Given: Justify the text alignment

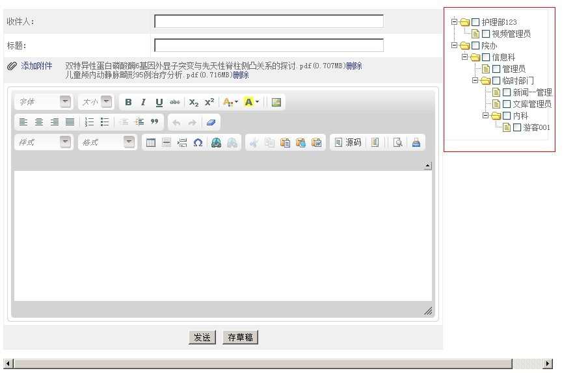Looking at the screenshot, I should click(70, 122).
